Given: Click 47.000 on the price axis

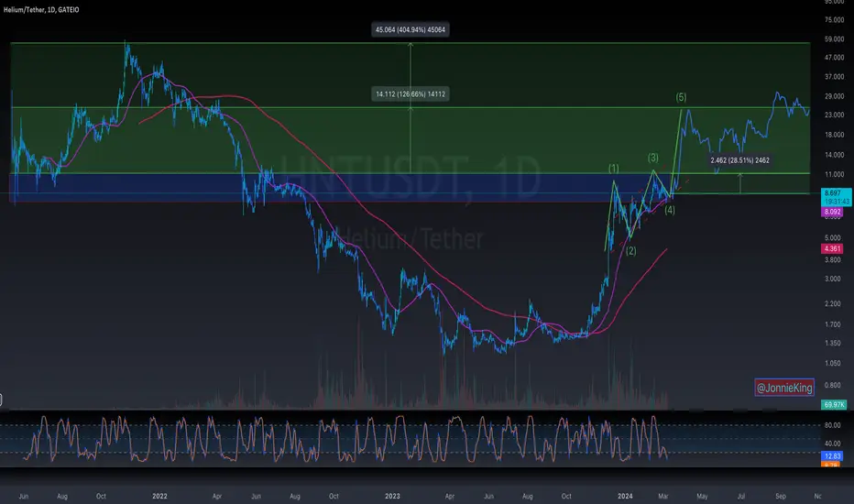Looking at the screenshot, I should pyautogui.click(x=834, y=58).
